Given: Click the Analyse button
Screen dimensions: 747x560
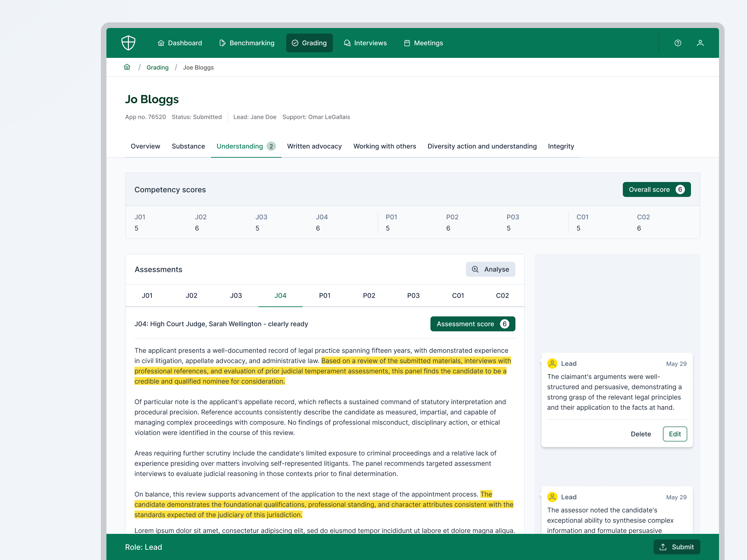Looking at the screenshot, I should [x=490, y=269].
